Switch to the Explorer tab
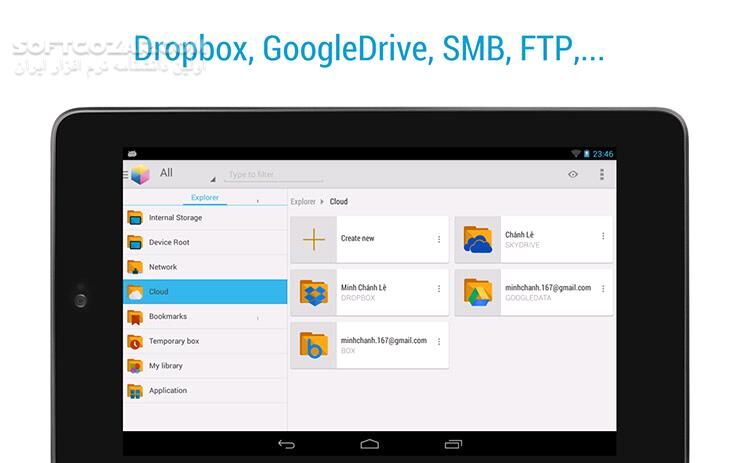Viewport: 740px width, 463px height. coord(205,197)
